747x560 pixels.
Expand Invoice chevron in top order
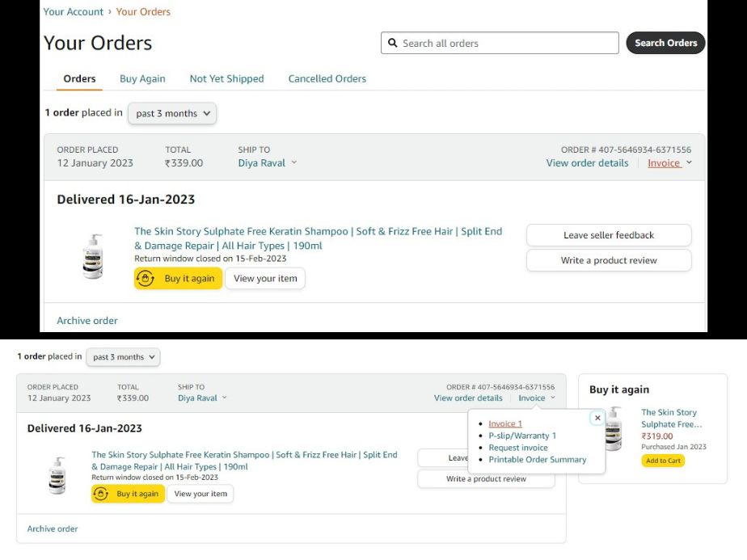coord(689,162)
